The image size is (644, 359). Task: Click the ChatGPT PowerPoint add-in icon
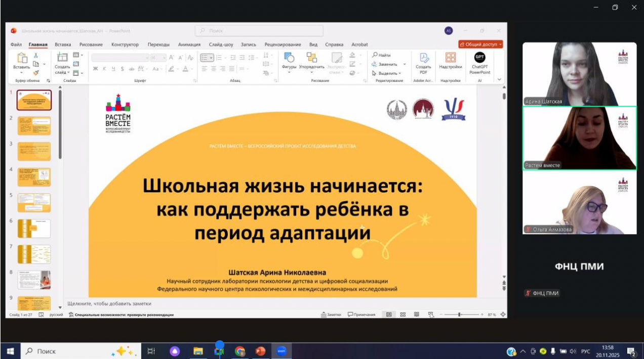tap(479, 58)
